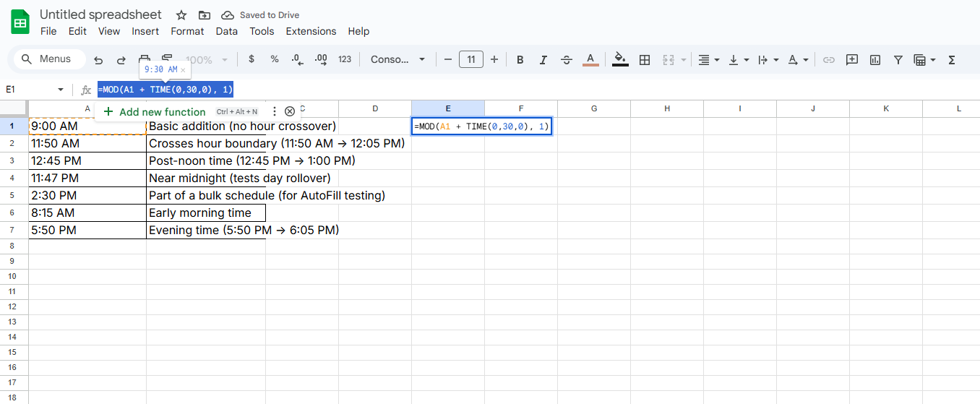
Task: Click the Redo arrow icon
Action: 121,60
